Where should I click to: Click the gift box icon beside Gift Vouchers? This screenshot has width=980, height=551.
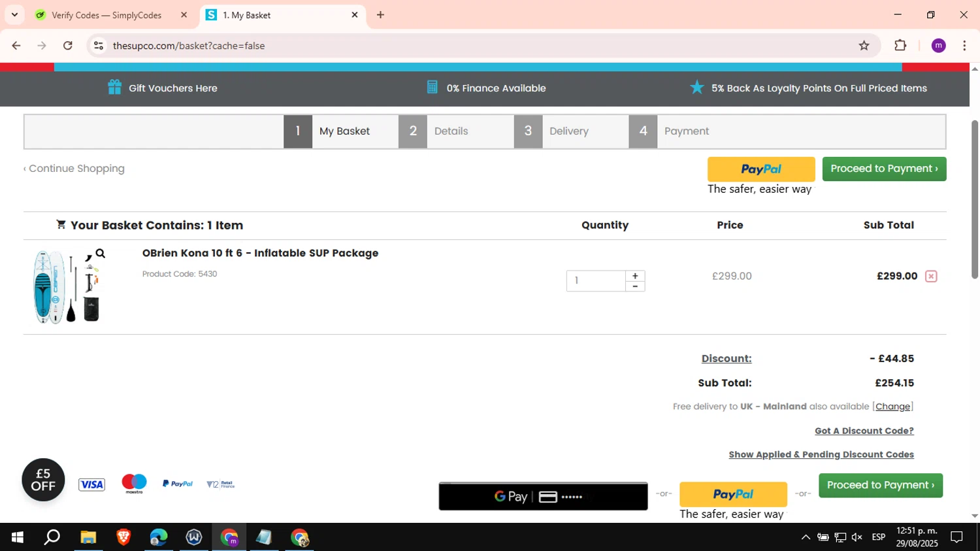114,87
